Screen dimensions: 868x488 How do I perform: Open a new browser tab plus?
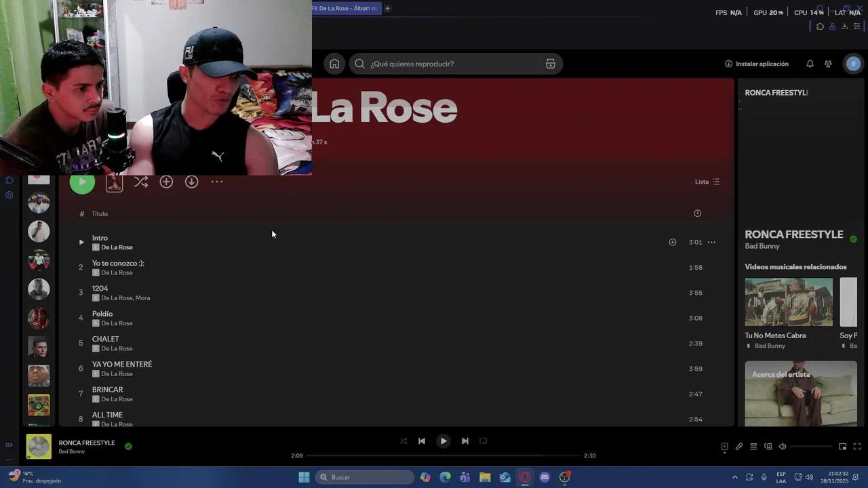(x=387, y=9)
